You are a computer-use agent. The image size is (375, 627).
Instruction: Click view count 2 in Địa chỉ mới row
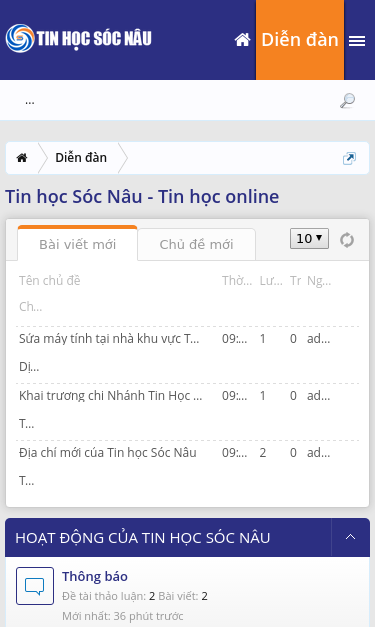coord(263,452)
